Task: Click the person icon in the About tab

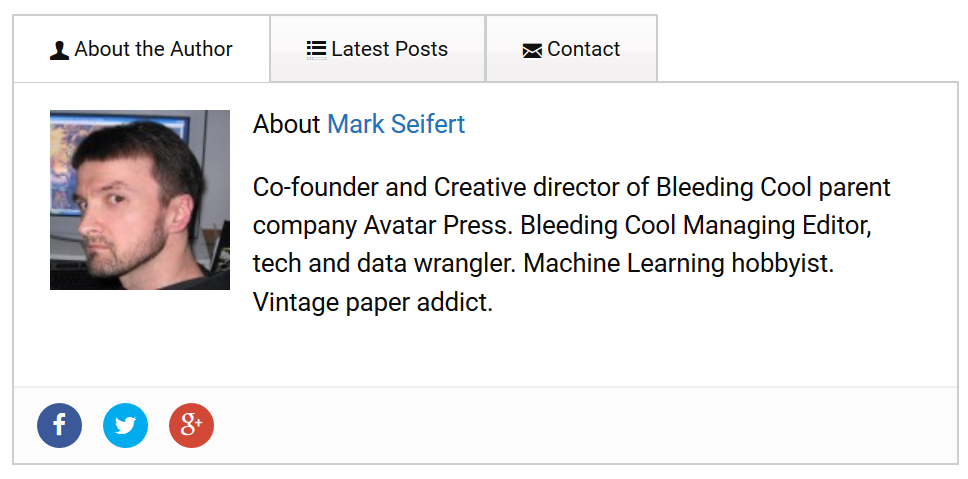Action: pos(59,50)
